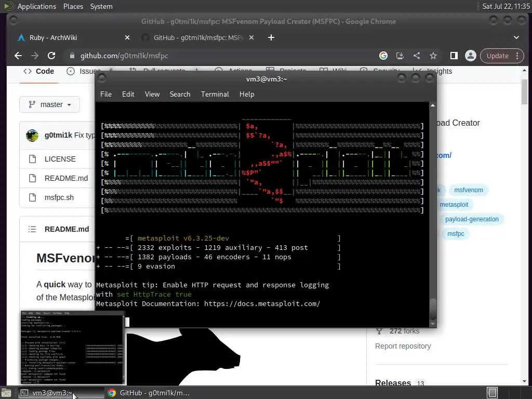Bookmark the page with star icon
This screenshot has width=532, height=399.
tap(433, 56)
